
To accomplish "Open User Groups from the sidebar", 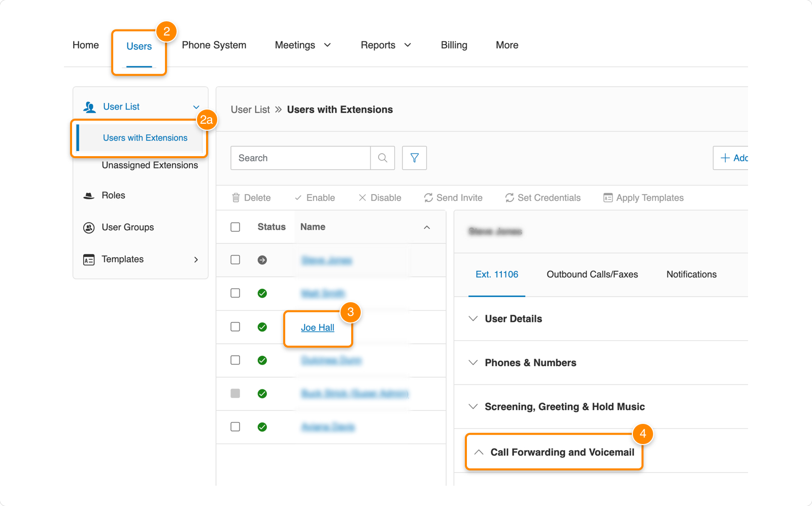I will click(127, 227).
